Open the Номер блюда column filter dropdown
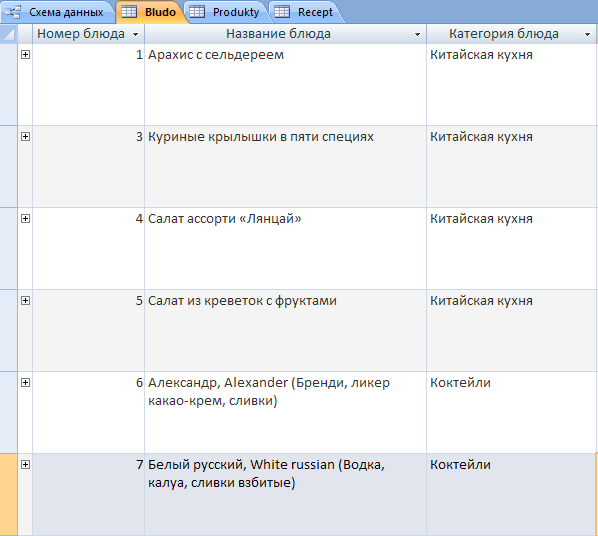Screen dimensions: 598x536 (x=135, y=34)
